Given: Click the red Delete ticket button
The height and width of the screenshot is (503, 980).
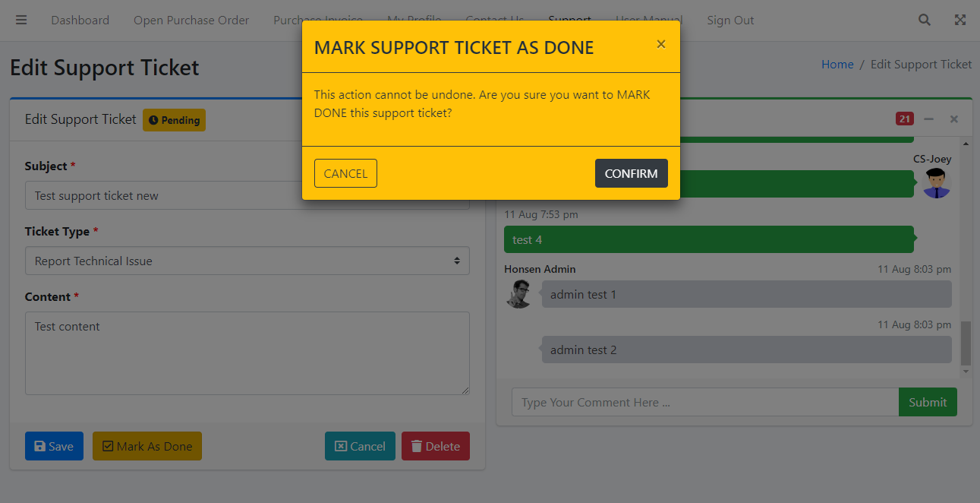Looking at the screenshot, I should (x=435, y=447).
